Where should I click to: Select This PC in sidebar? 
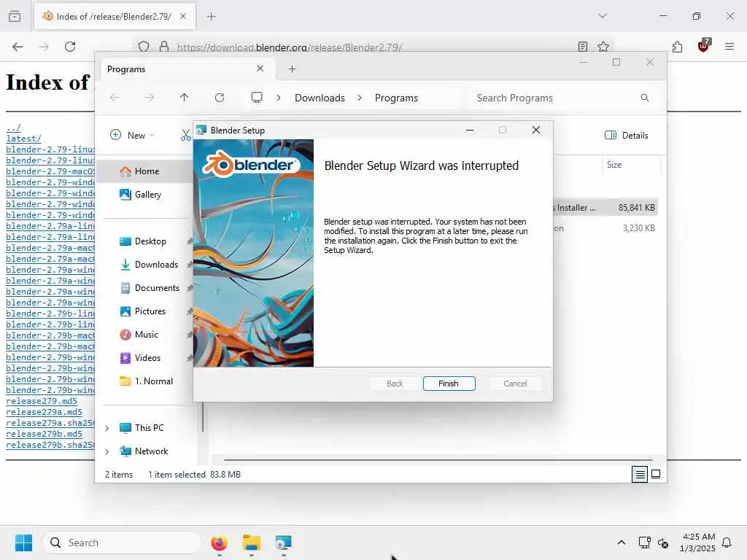149,427
